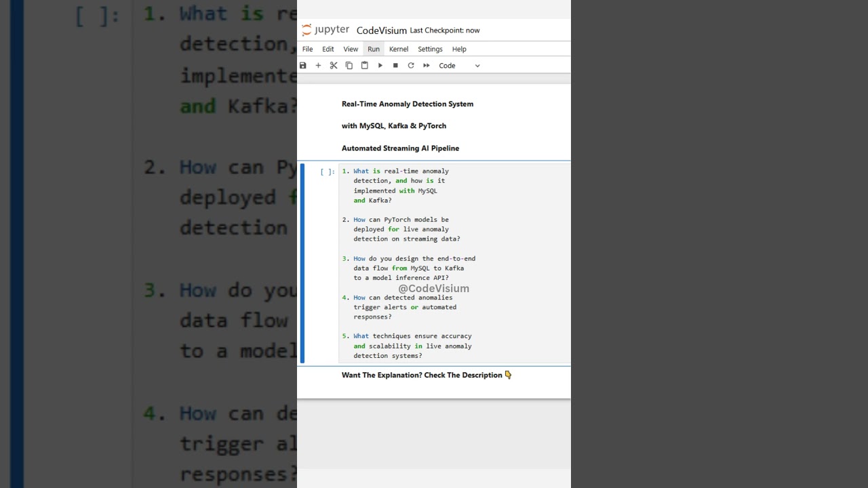
Task: Restart kernel and run all cells icon
Action: click(x=427, y=66)
